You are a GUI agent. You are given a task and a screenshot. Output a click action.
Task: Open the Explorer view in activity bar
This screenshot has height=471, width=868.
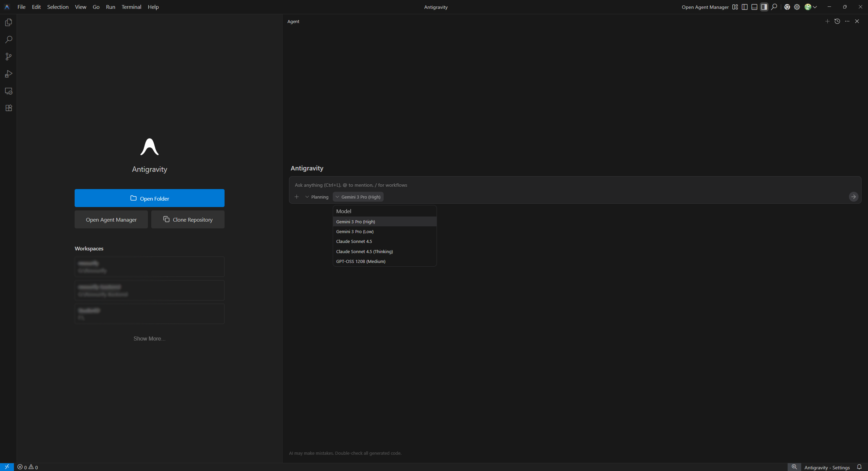coord(8,22)
